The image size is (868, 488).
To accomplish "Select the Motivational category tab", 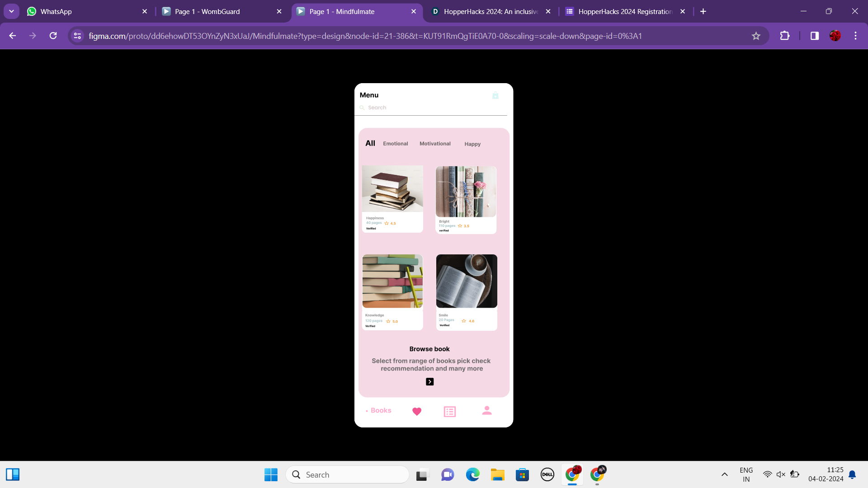I will point(434,144).
